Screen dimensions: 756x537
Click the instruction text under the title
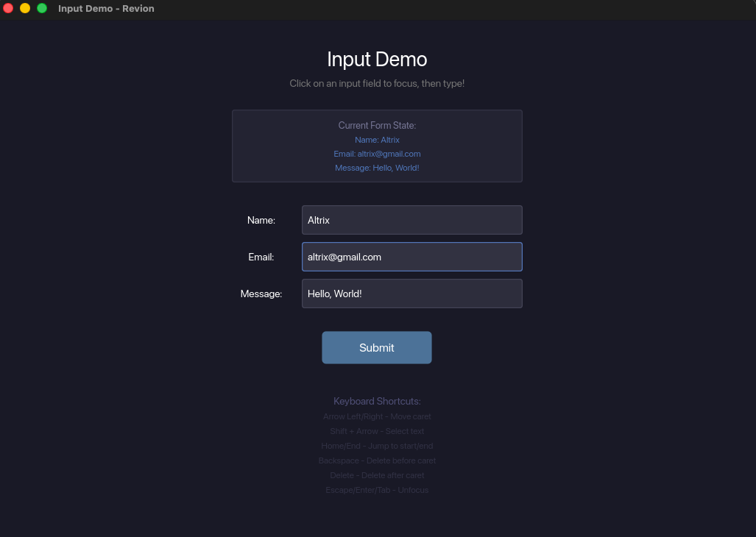377,83
